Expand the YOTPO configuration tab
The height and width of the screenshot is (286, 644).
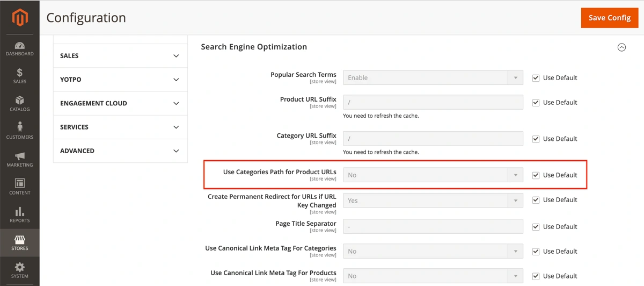120,80
